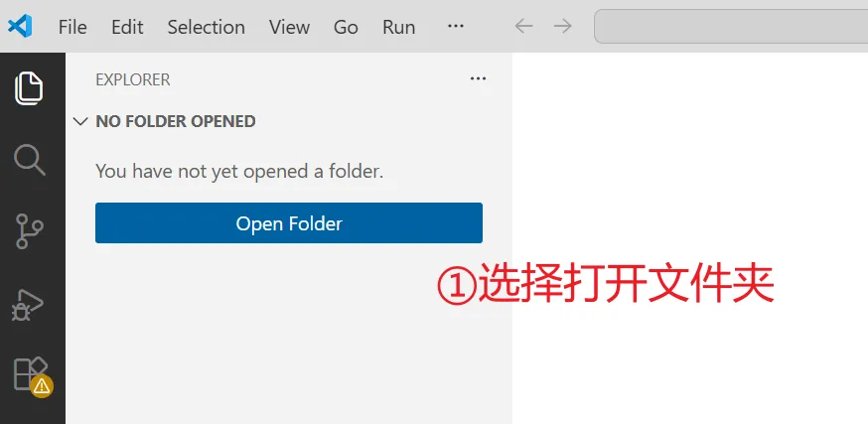Show hidden menus via title bar ellipsis
Viewport: 868px width, 424px height.
tap(455, 26)
